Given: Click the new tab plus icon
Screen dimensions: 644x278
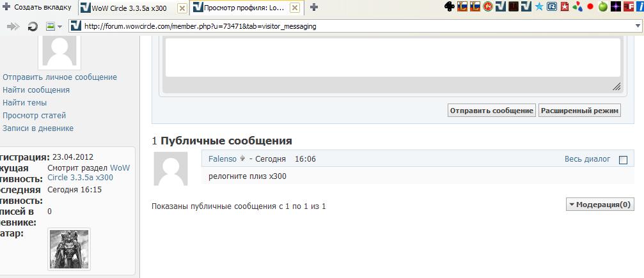Looking at the screenshot, I should coord(313,8).
